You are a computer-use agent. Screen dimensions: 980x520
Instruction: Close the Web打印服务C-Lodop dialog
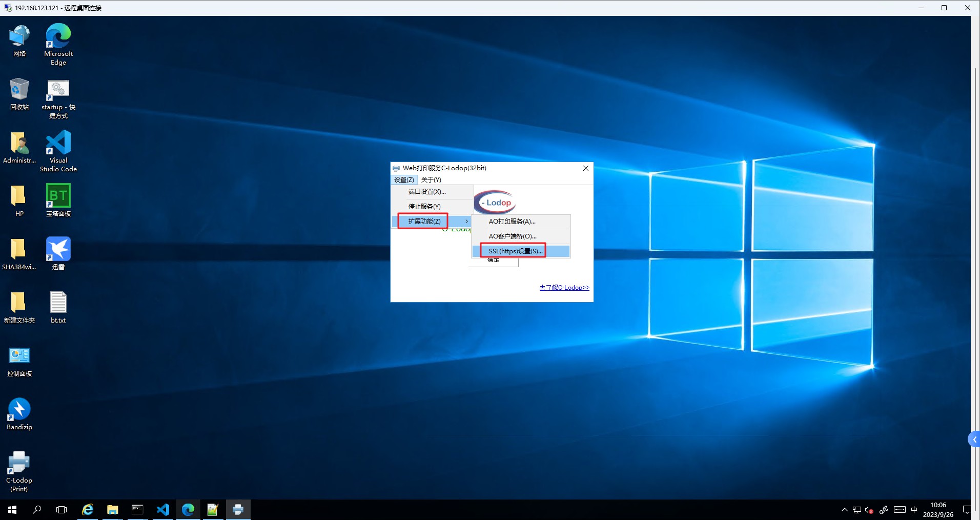586,168
